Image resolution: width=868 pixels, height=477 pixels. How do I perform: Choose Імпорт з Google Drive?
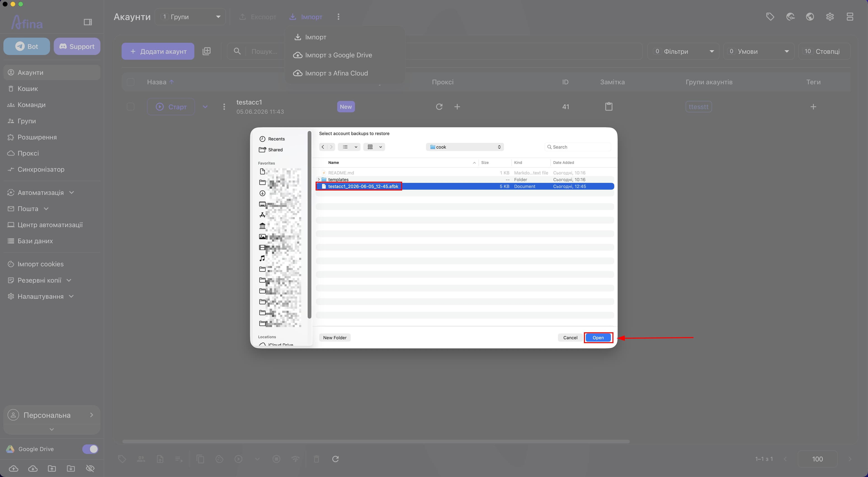point(344,55)
